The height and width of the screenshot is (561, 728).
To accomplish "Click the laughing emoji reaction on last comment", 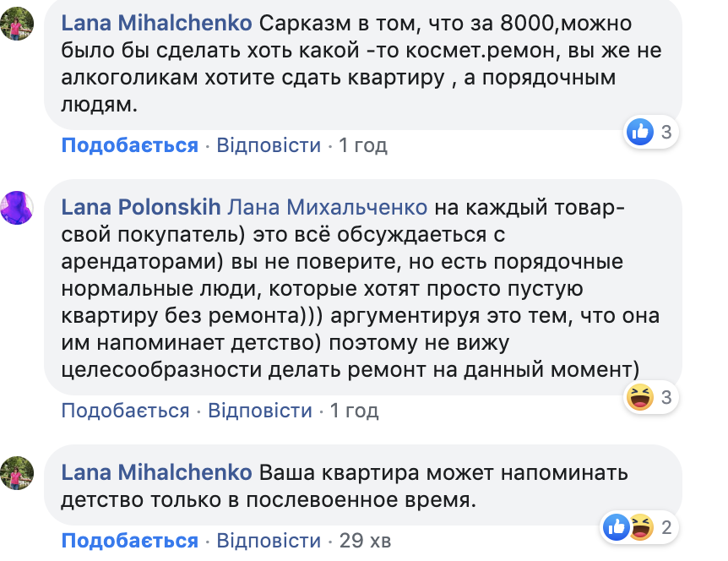I will click(x=641, y=528).
